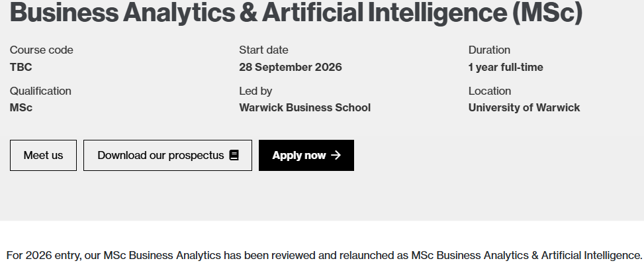
Task: Select the Location label
Action: pyautogui.click(x=490, y=91)
